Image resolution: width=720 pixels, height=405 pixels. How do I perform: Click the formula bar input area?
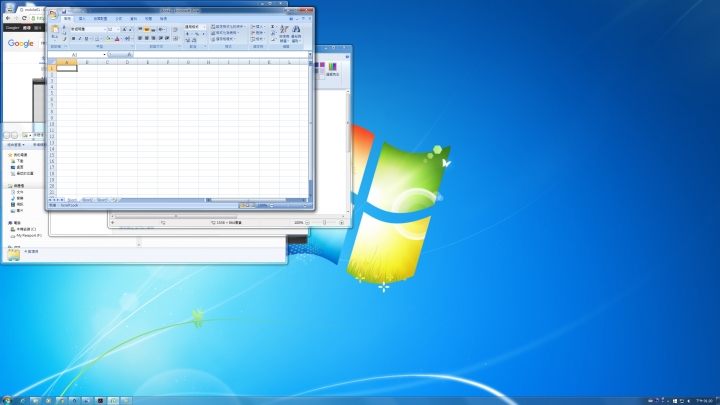221,55
